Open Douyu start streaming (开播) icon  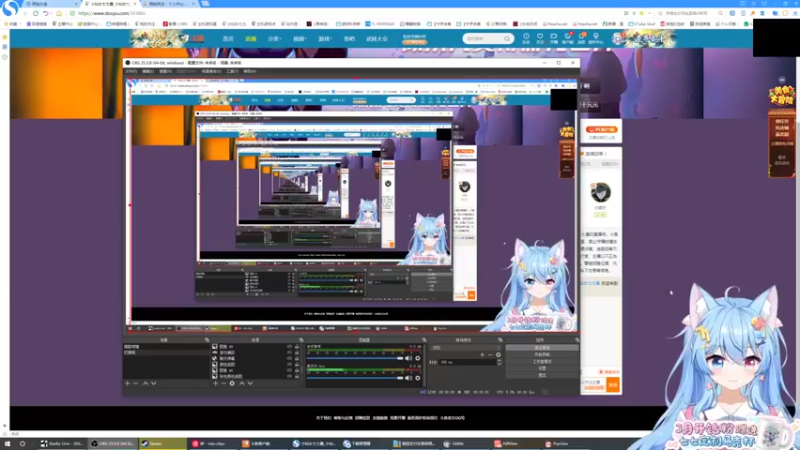pos(554,38)
